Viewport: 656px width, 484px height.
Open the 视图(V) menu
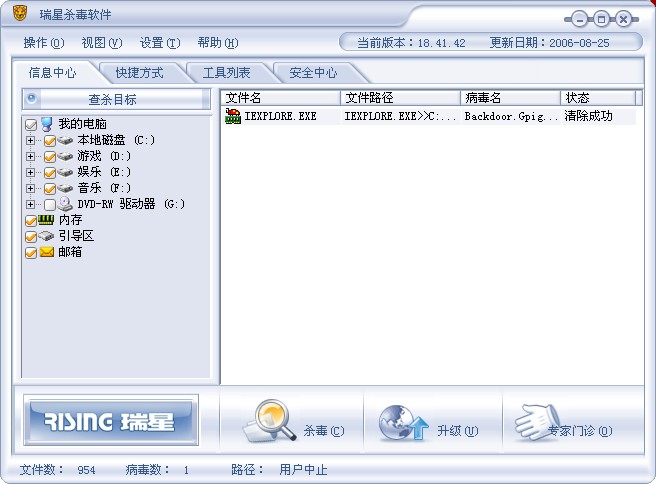(102, 43)
